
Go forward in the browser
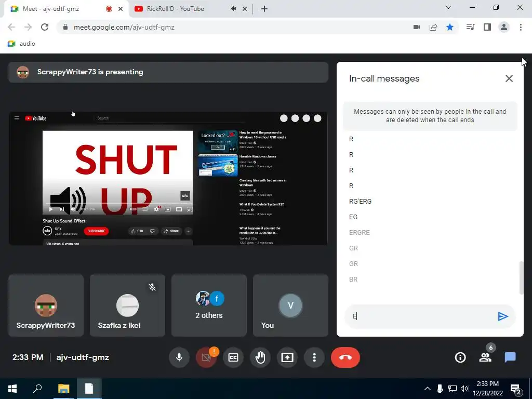click(x=28, y=27)
